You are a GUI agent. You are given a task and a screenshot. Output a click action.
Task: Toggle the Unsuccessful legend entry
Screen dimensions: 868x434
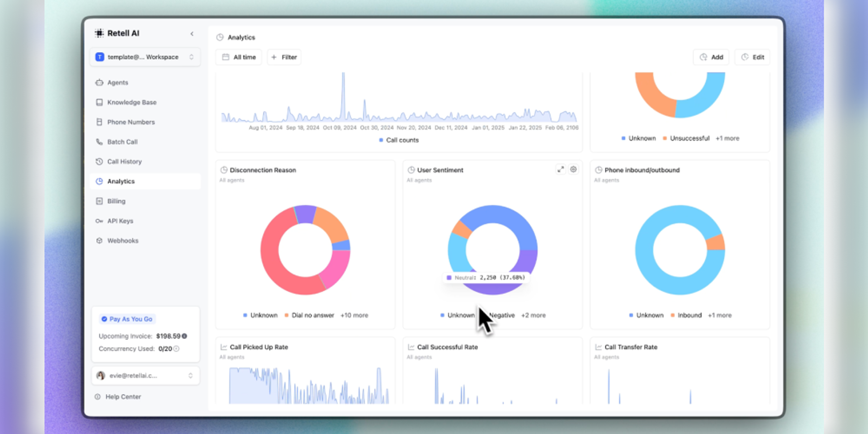686,138
